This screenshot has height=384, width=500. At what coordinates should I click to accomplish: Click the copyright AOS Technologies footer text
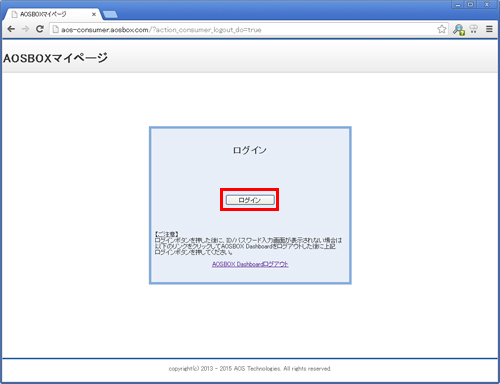(250, 369)
